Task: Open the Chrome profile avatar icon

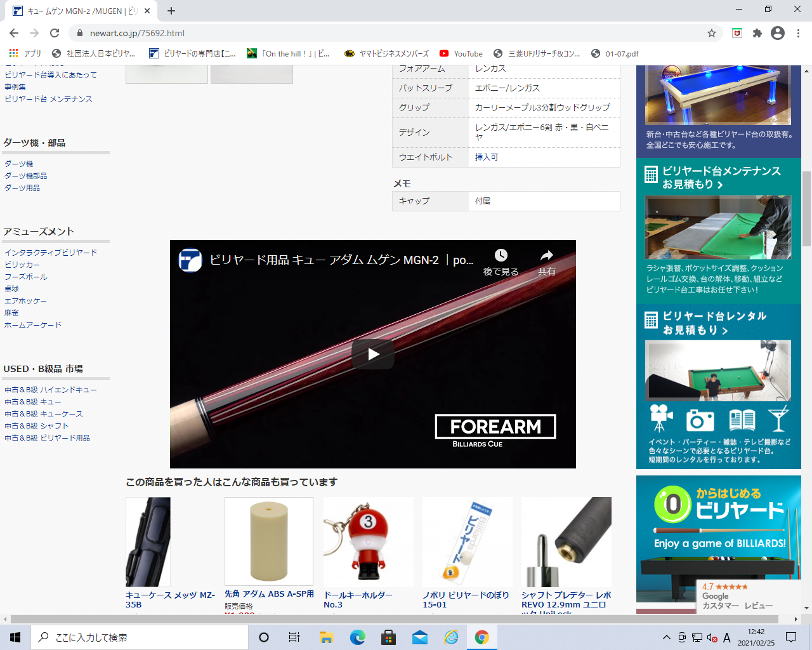Action: point(778,33)
